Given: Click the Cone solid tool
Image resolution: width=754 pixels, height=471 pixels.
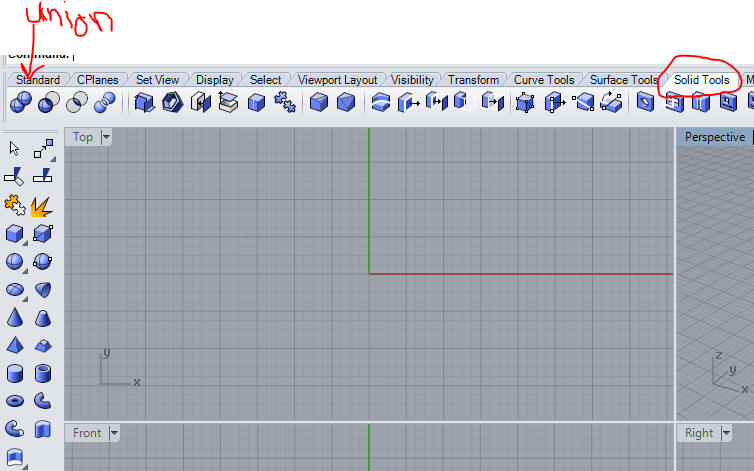Looking at the screenshot, I should click(x=15, y=318).
